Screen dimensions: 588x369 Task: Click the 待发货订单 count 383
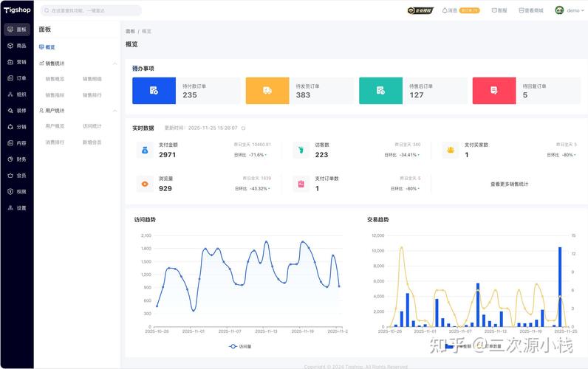point(303,95)
